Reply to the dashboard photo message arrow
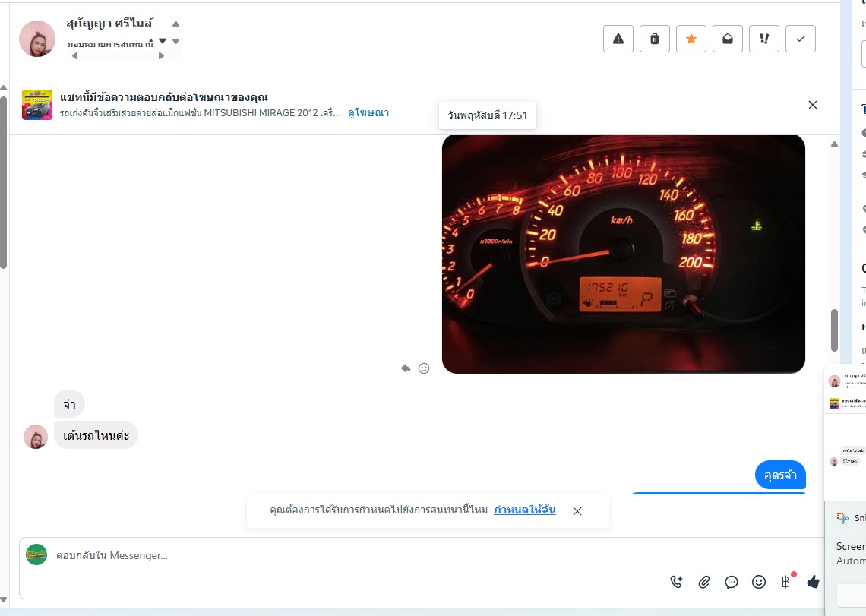 406,368
